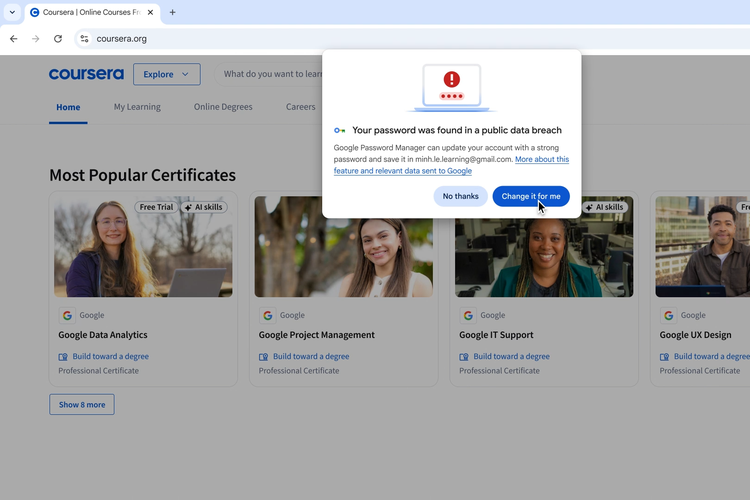Open 'Google Project Management' title
The image size is (750, 500).
click(317, 335)
